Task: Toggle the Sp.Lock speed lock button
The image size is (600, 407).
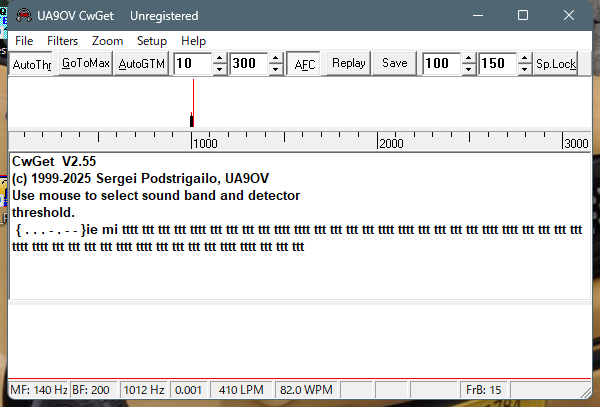Action: (555, 64)
